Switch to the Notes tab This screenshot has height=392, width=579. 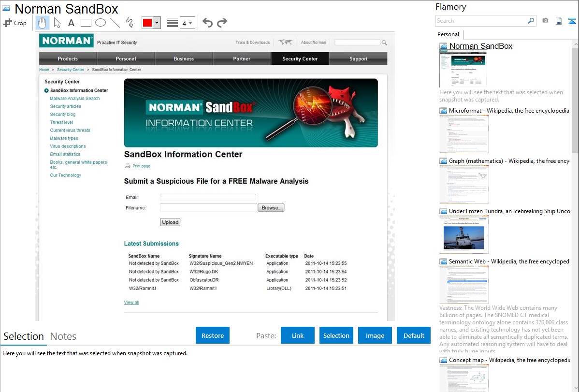pyautogui.click(x=63, y=336)
